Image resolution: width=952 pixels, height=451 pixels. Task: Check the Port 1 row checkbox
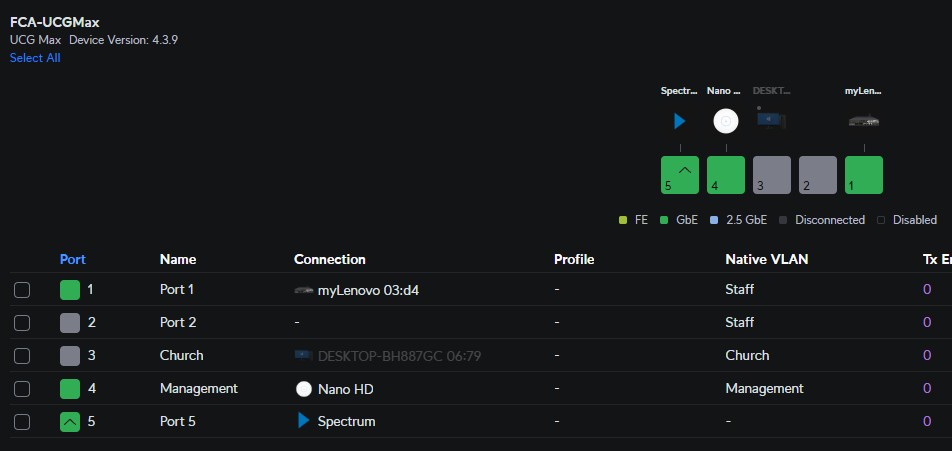pyautogui.click(x=22, y=290)
